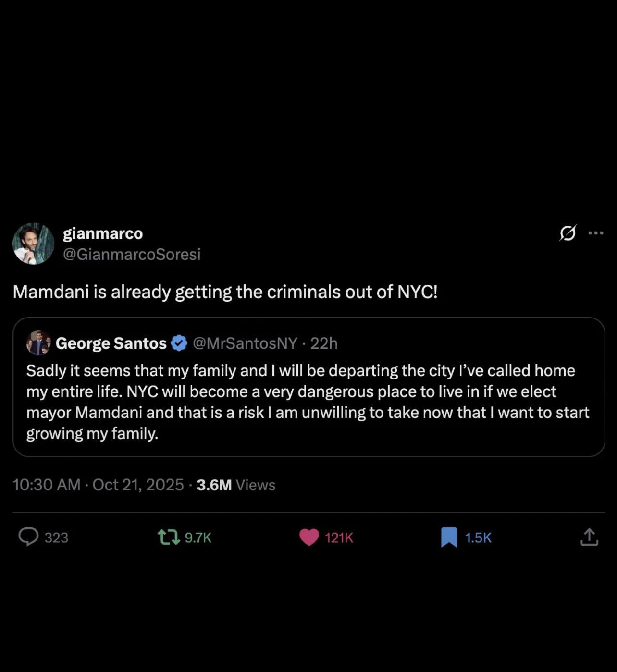Click George Santos's blue verified badge
Screen dimensions: 617x672
pos(179,343)
